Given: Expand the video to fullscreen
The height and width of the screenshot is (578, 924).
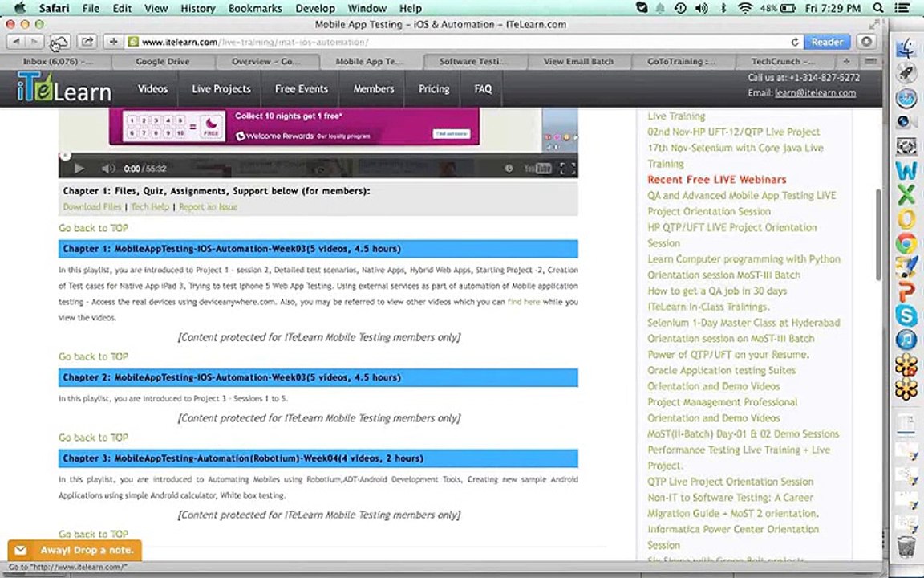Looking at the screenshot, I should coord(567,169).
